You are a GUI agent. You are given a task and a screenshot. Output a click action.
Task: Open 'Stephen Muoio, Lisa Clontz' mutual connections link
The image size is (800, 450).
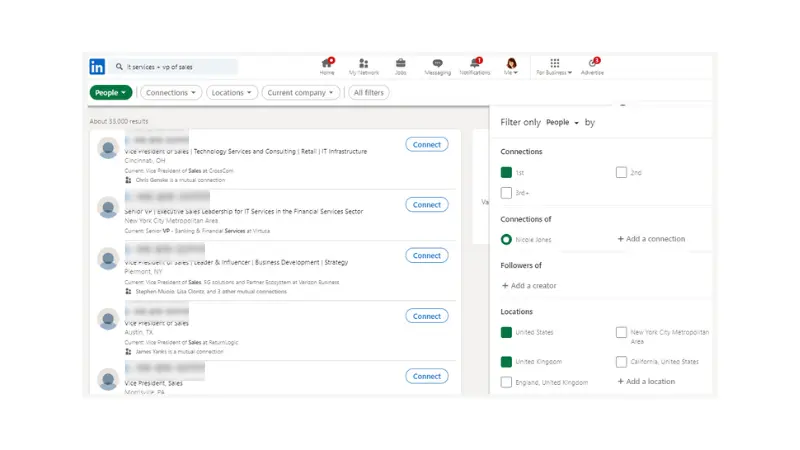211,291
